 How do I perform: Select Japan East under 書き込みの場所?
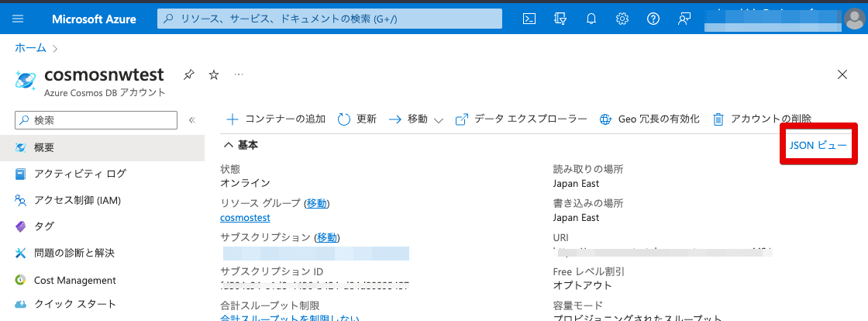[577, 218]
